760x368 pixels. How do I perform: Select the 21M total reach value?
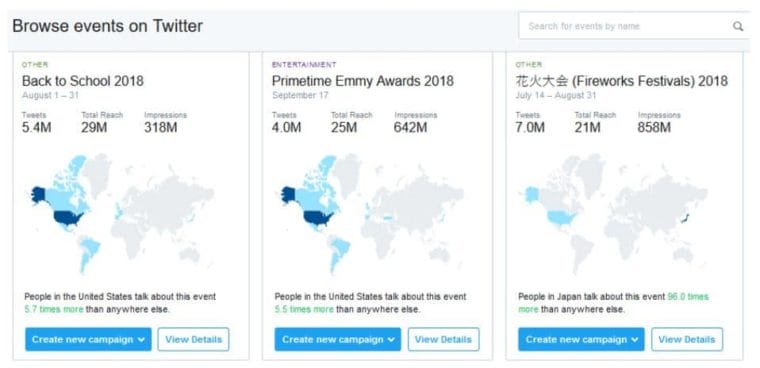[x=587, y=128]
